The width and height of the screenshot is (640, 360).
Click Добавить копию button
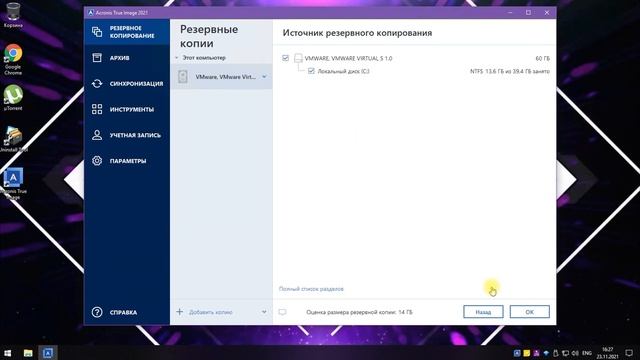click(211, 312)
